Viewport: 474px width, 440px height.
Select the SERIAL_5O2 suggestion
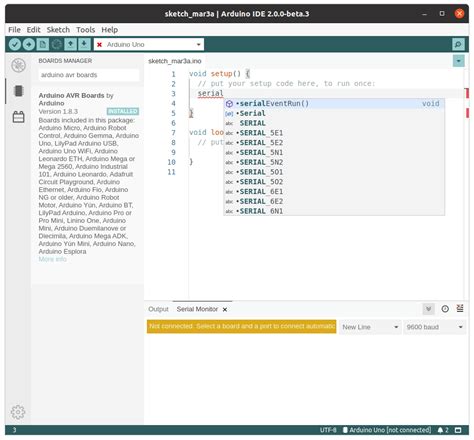click(334, 182)
